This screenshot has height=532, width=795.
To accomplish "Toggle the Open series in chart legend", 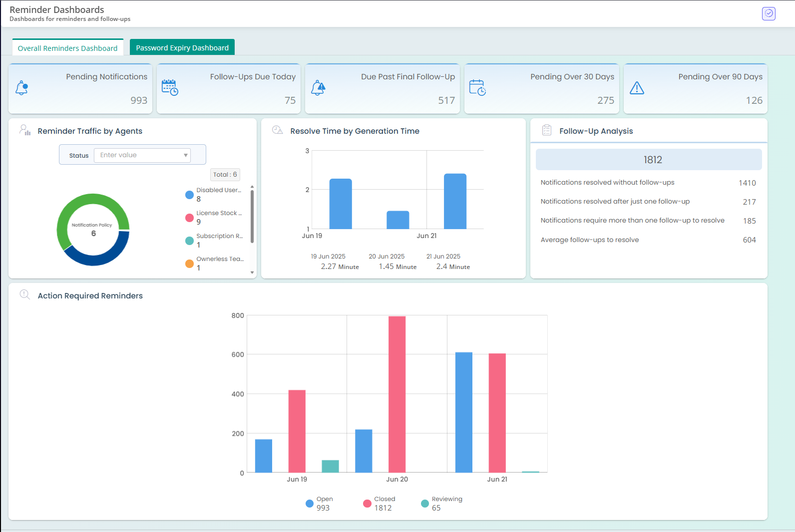I will (310, 504).
